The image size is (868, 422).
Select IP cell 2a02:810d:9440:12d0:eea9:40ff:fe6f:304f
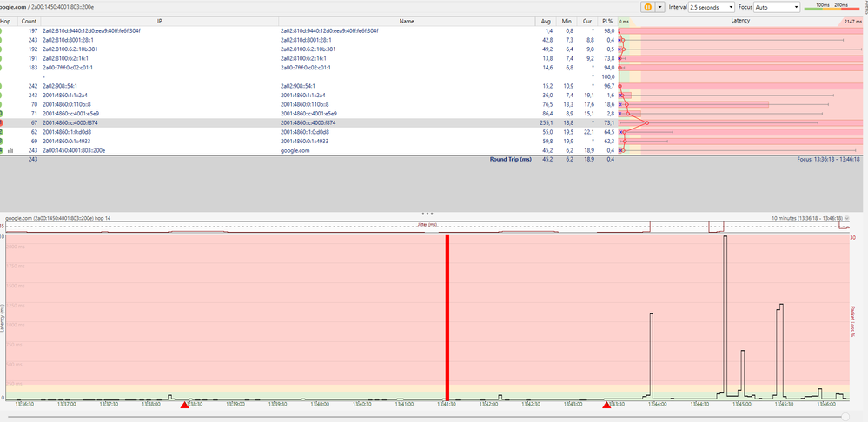pos(91,31)
